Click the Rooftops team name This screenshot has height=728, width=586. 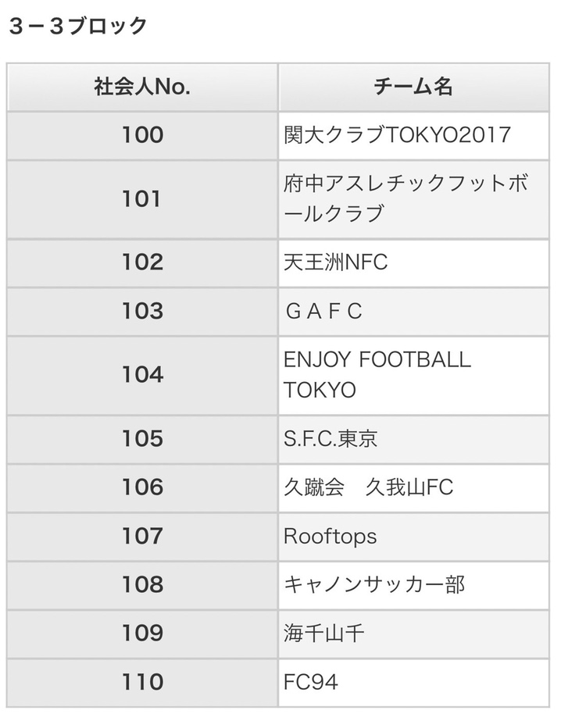click(330, 537)
